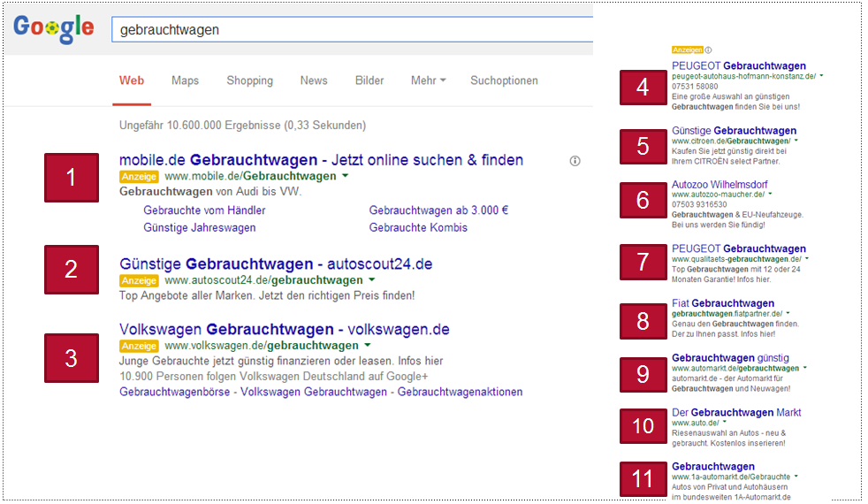Open the Shopping tab
Image resolution: width=868 pixels, height=504 pixels.
click(249, 80)
